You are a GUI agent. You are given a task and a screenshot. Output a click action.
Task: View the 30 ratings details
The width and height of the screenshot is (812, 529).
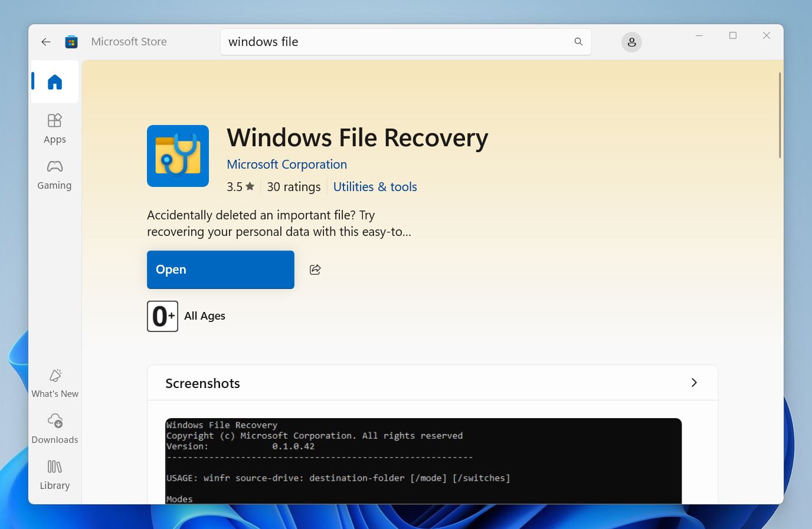tap(293, 186)
